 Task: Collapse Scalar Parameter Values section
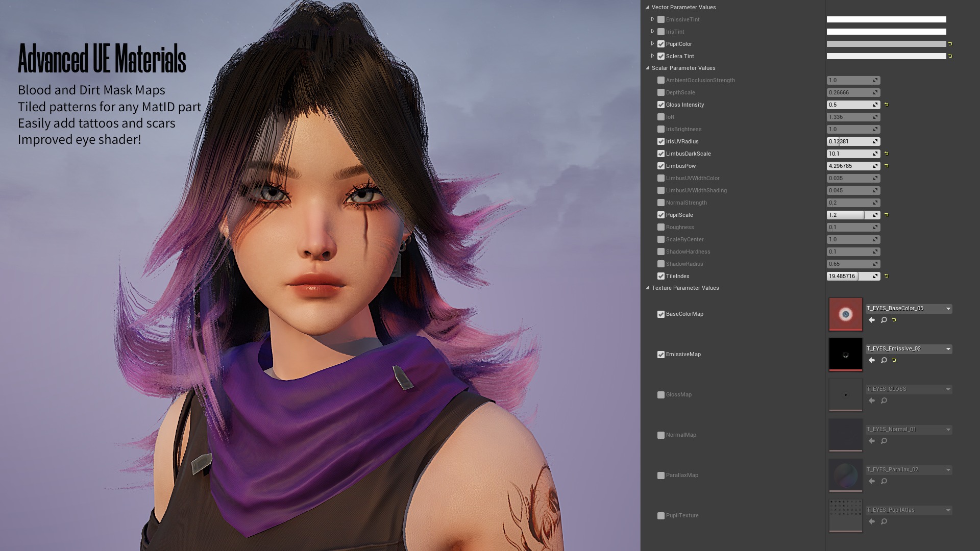click(x=648, y=68)
